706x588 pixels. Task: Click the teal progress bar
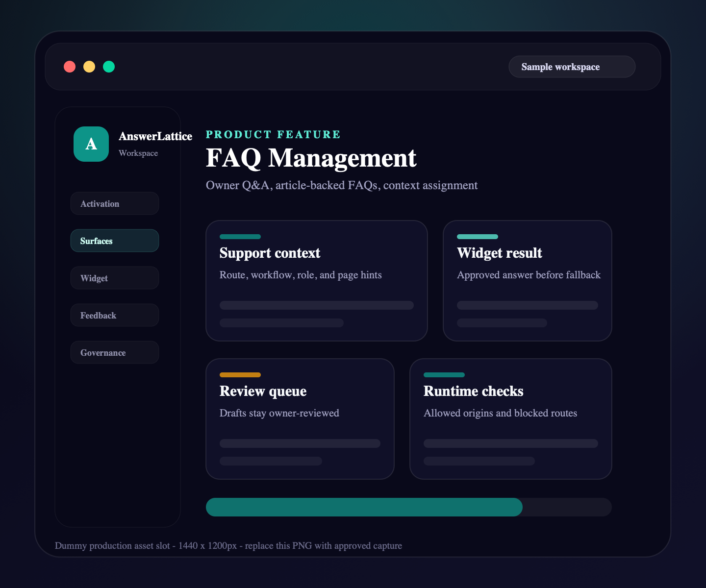[364, 507]
